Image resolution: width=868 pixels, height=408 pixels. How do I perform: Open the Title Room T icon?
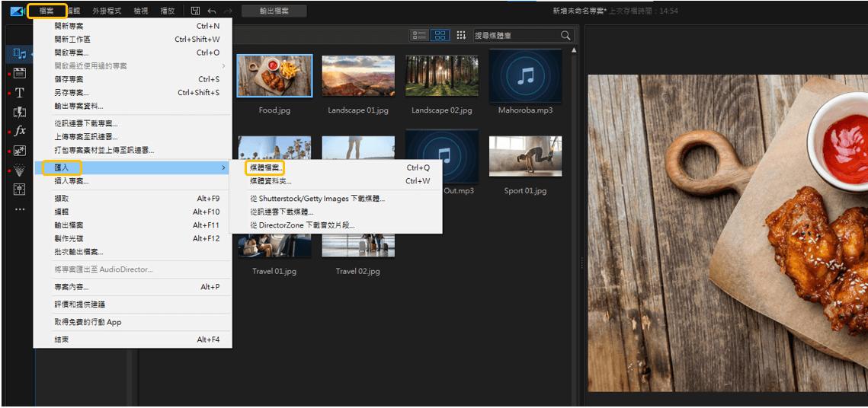coord(20,93)
